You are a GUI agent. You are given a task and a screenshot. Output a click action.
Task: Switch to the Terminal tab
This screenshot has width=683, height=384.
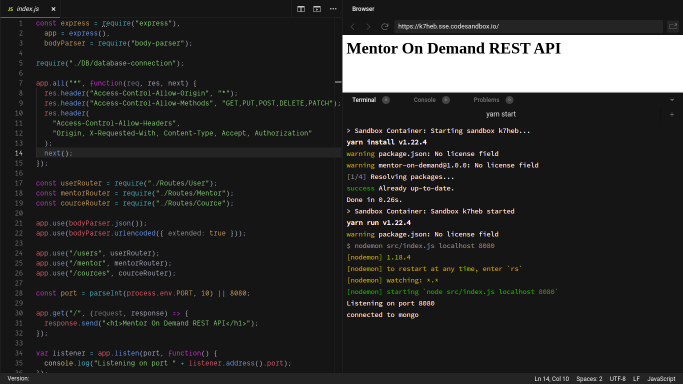[364, 100]
